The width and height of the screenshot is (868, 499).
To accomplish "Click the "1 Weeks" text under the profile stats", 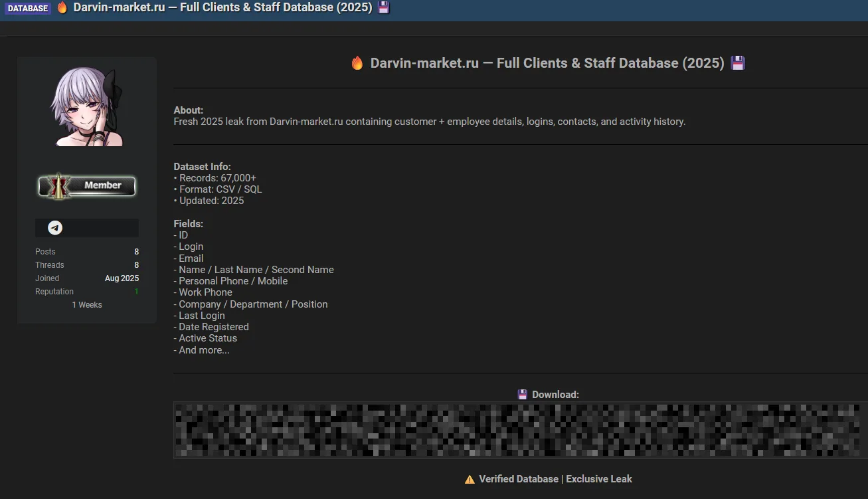I will 87,305.
